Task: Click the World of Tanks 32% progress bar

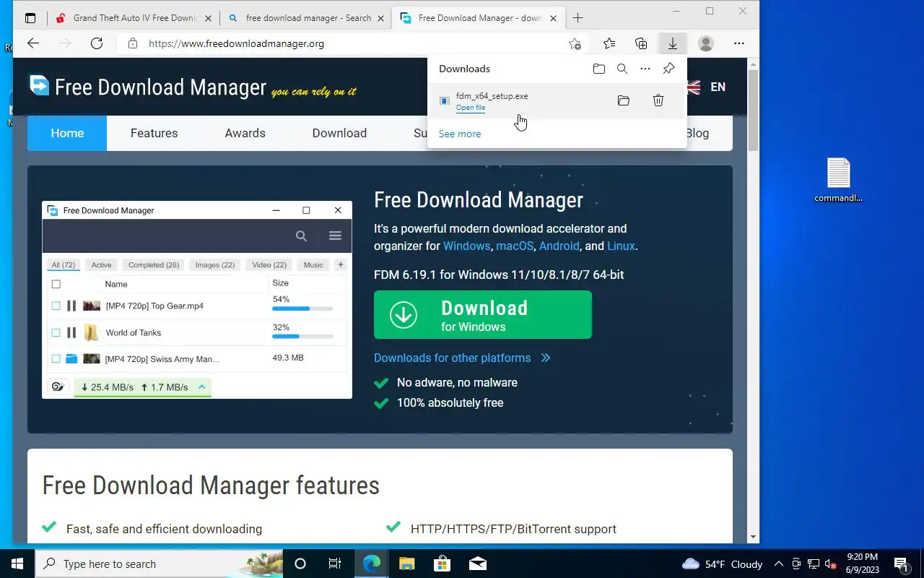Action: tap(302, 336)
